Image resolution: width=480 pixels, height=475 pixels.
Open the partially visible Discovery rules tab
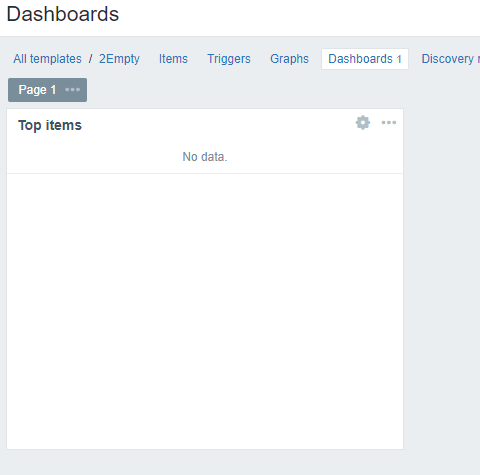450,59
